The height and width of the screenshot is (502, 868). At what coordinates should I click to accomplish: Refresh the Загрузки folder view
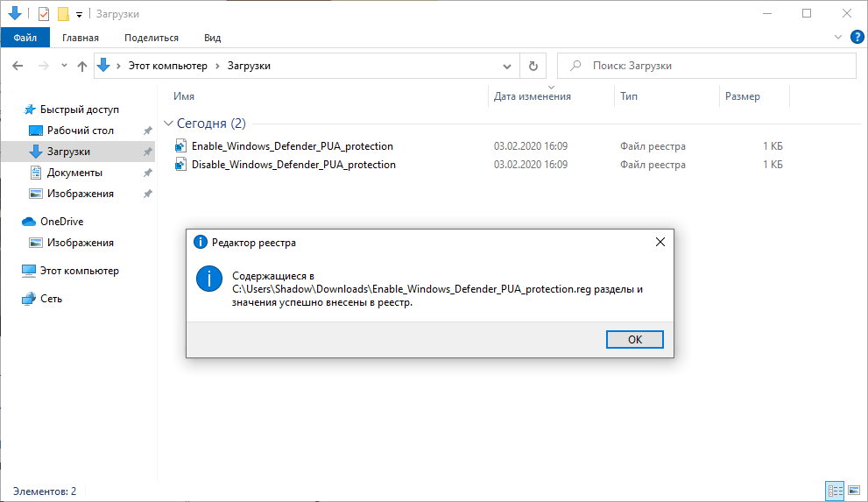tap(533, 66)
